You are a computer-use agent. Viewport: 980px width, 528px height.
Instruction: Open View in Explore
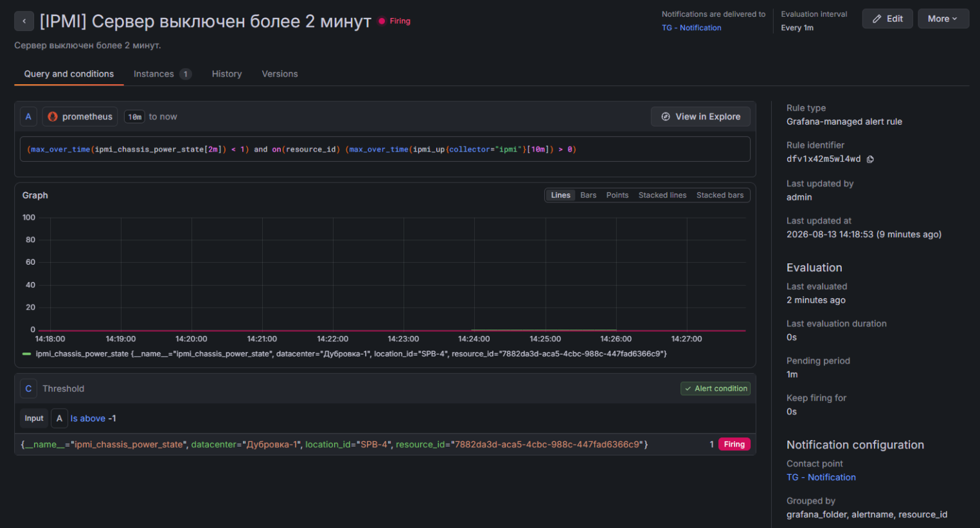click(700, 116)
